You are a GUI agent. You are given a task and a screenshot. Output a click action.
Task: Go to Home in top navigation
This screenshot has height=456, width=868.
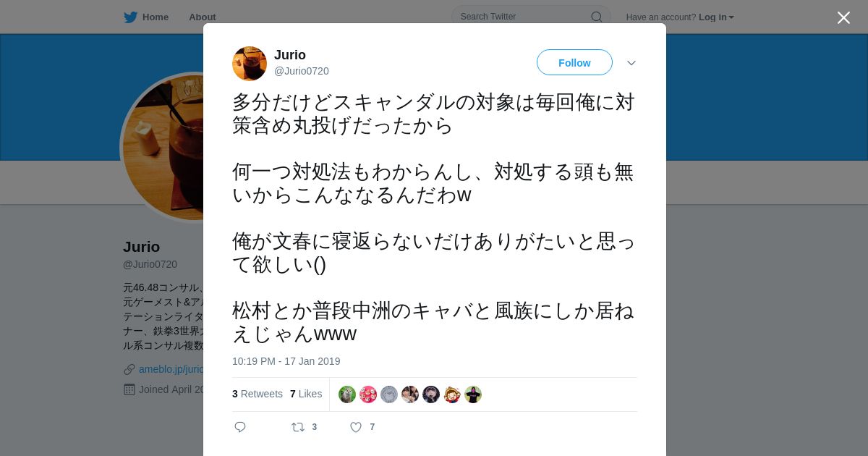point(156,17)
